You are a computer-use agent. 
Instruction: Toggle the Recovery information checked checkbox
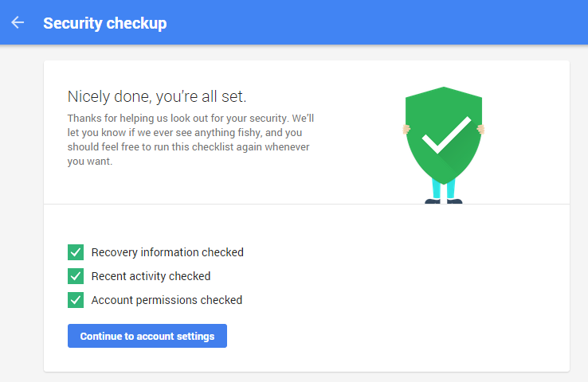(x=76, y=252)
